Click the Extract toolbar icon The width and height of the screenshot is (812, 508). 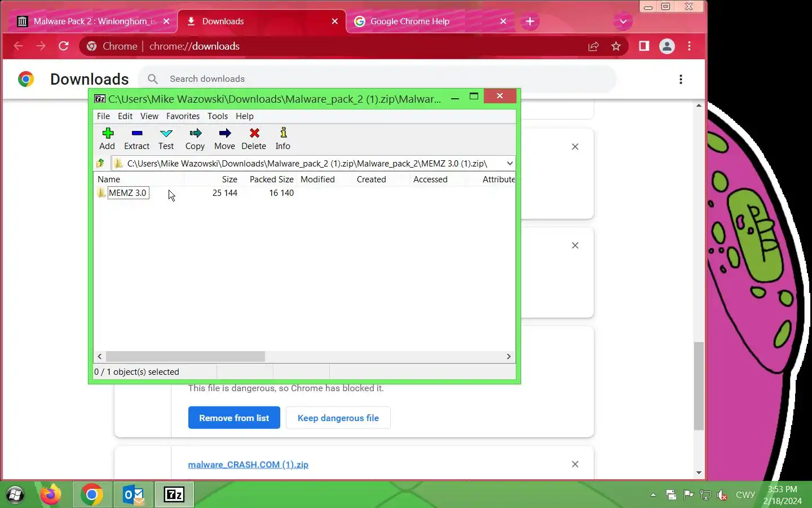click(x=137, y=138)
